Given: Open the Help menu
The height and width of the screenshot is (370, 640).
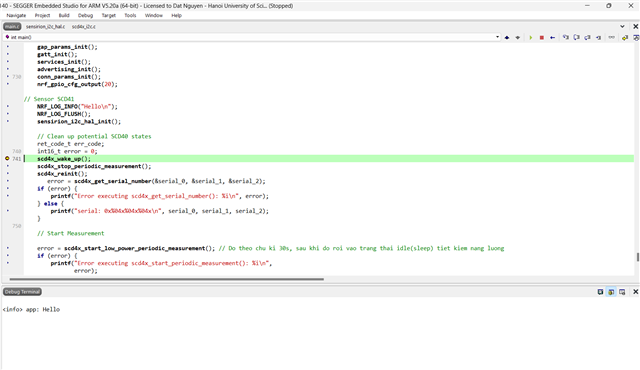Looking at the screenshot, I should [x=176, y=16].
